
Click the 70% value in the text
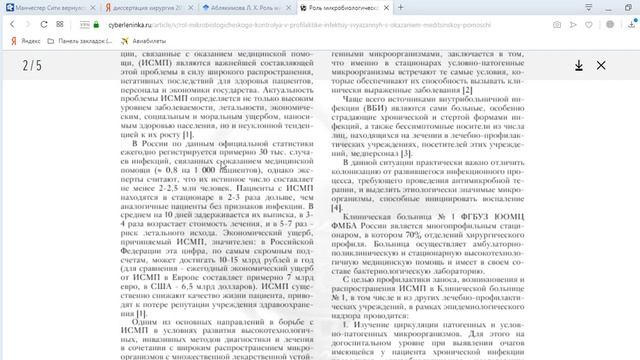coord(413,235)
